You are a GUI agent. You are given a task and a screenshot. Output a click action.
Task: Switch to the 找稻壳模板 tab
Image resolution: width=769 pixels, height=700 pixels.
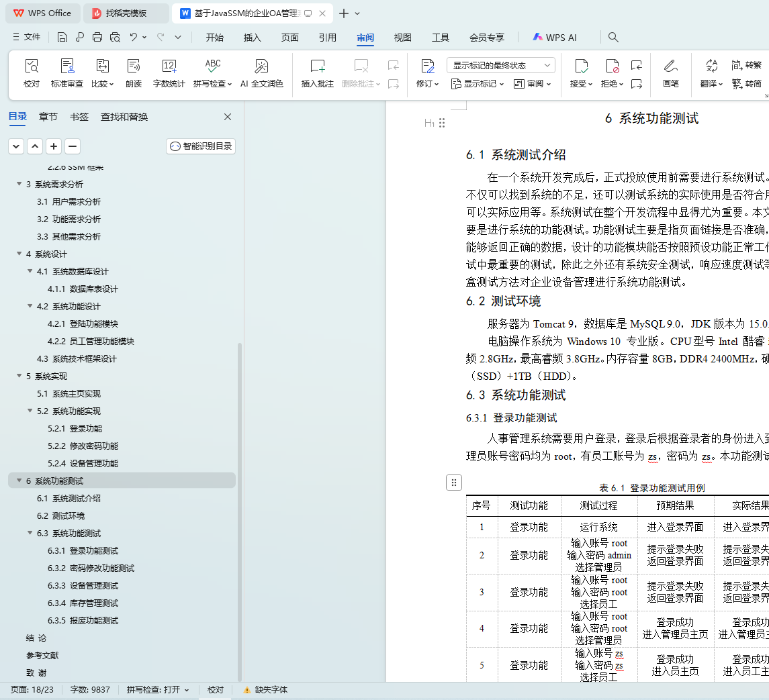click(126, 13)
